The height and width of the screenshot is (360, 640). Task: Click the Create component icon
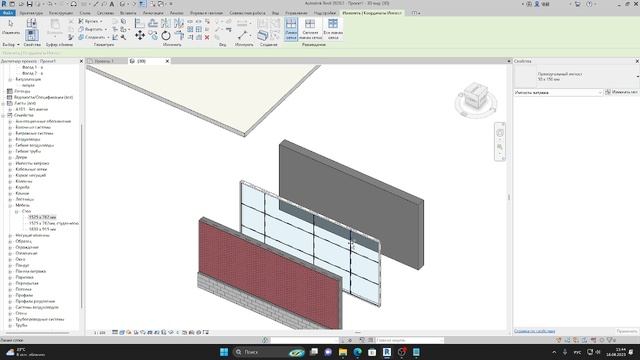[263, 36]
